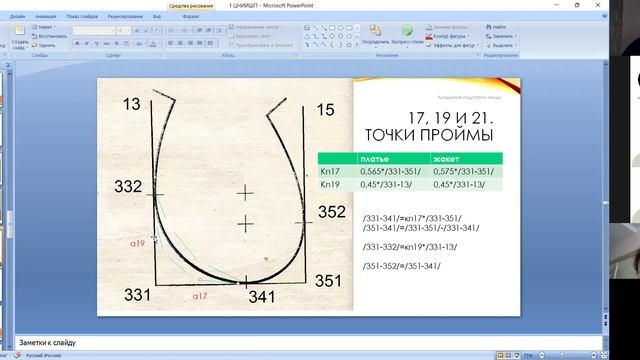Select the rectangle shape in shapes gallery
The image size is (640, 360).
(x=332, y=28)
